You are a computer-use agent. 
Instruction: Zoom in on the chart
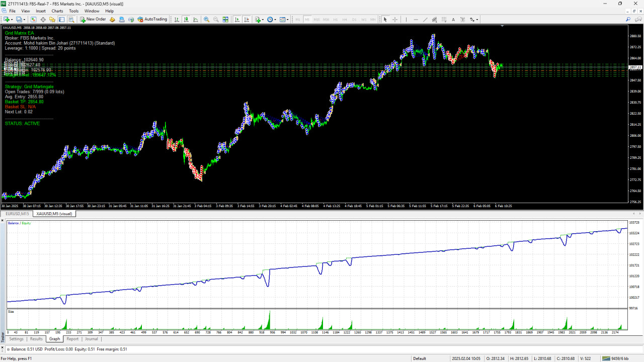tap(206, 20)
